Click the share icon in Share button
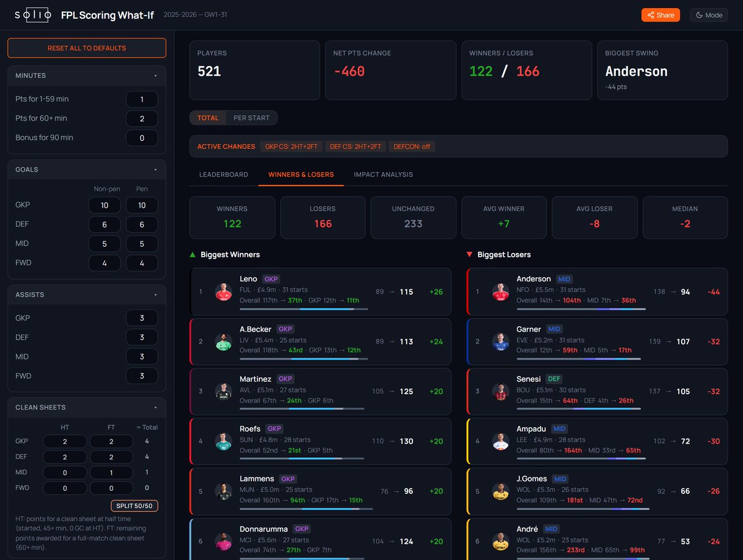Image resolution: width=743 pixels, height=560 pixels. tap(650, 15)
